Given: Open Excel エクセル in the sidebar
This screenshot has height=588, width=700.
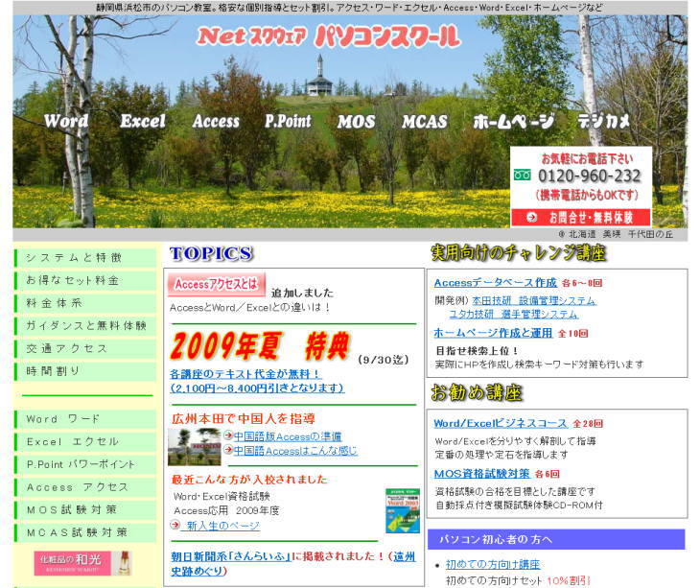Looking at the screenshot, I should 85,442.
